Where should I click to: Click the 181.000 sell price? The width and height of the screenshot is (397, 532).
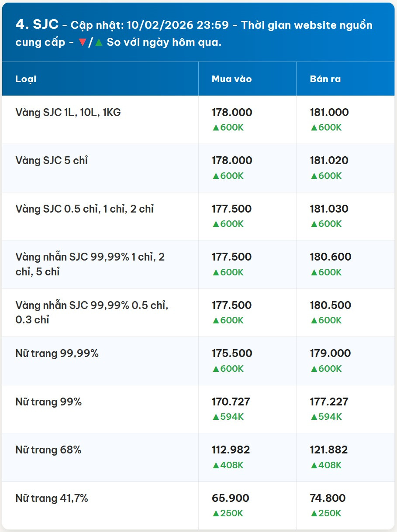coord(329,113)
